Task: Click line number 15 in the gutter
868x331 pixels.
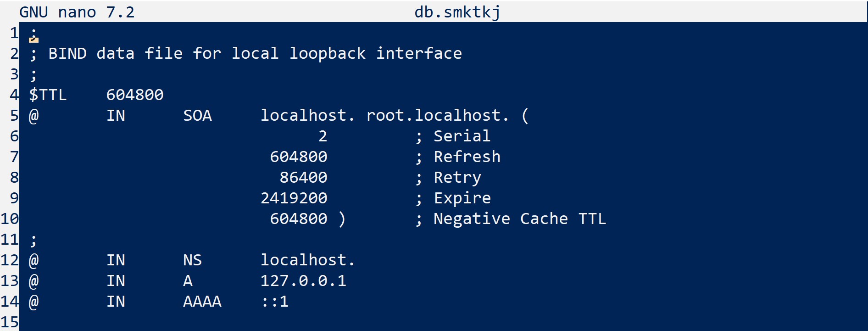Action: click(x=10, y=322)
